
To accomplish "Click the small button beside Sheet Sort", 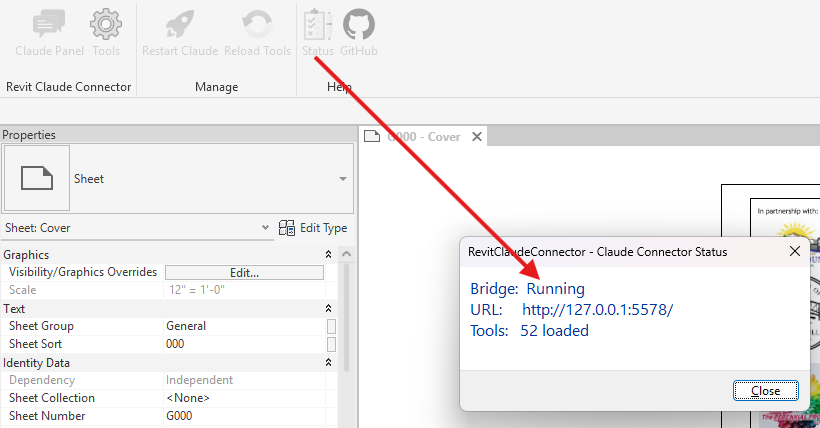I will pyautogui.click(x=331, y=344).
